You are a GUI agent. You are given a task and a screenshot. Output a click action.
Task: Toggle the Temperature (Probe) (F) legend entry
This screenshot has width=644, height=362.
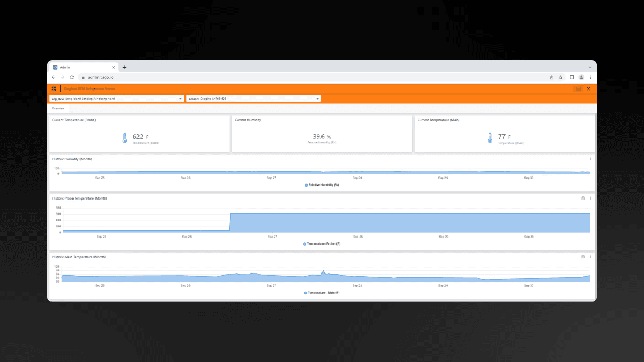tap(322, 243)
